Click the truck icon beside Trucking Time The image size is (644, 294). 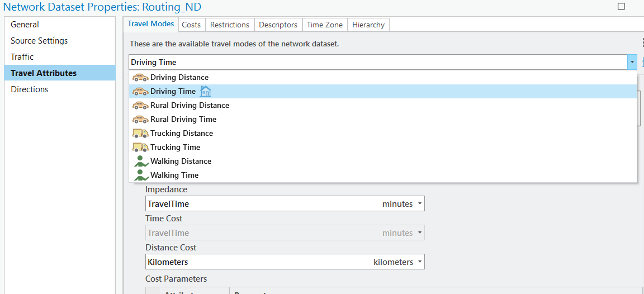(140, 148)
